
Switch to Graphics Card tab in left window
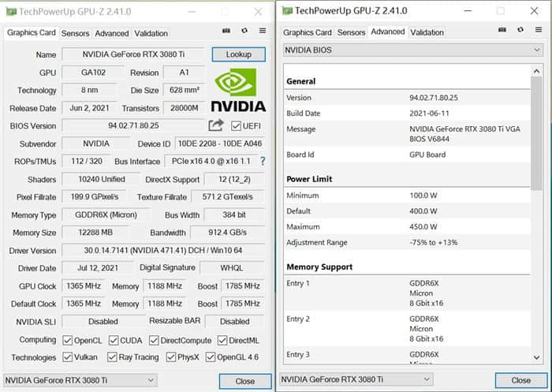[32, 33]
